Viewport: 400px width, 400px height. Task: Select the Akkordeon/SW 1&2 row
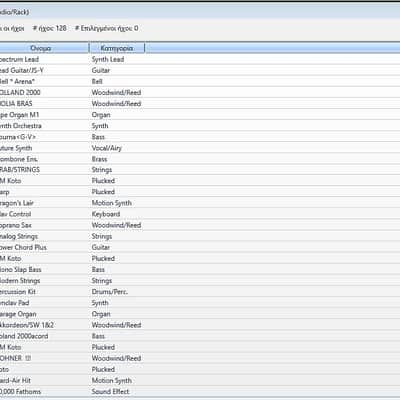click(x=200, y=325)
